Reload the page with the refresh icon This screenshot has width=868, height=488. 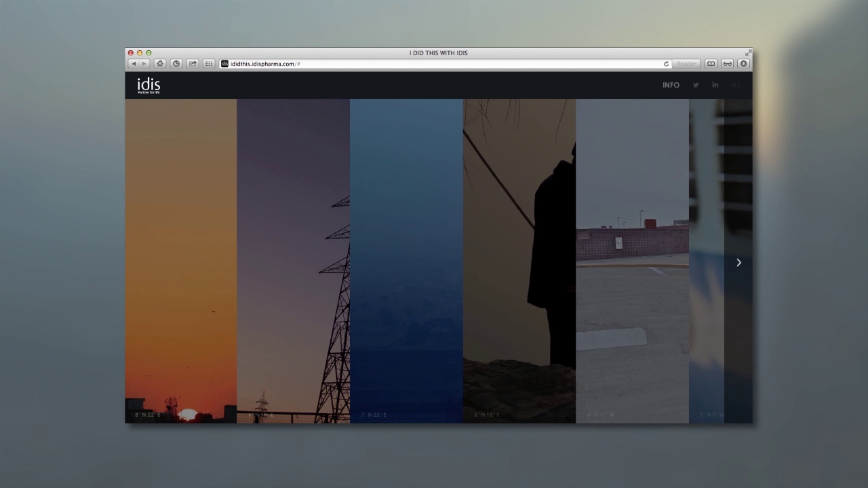pyautogui.click(x=666, y=64)
